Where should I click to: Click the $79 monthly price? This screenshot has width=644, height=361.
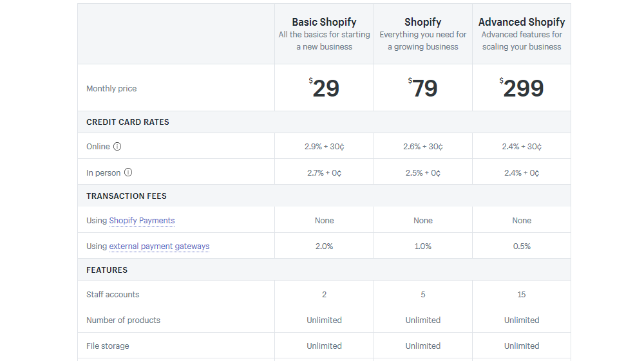422,88
